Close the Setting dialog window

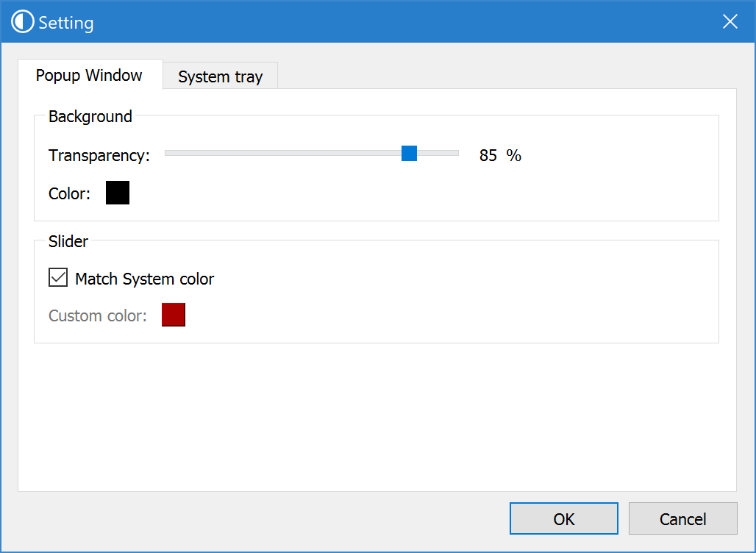coord(730,22)
